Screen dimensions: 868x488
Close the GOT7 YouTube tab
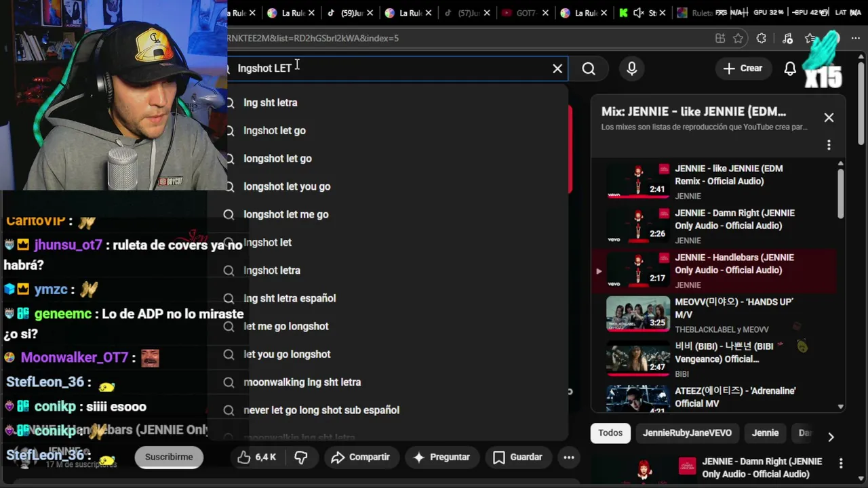tap(545, 13)
